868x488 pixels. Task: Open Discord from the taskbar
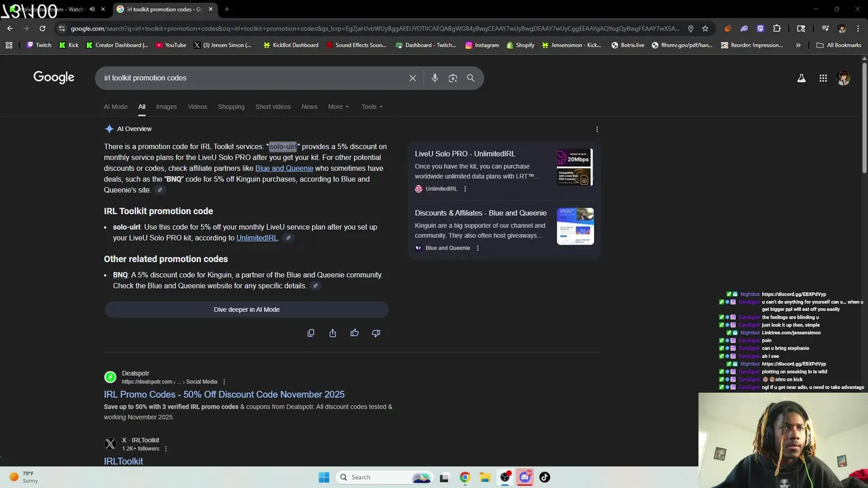click(x=525, y=477)
